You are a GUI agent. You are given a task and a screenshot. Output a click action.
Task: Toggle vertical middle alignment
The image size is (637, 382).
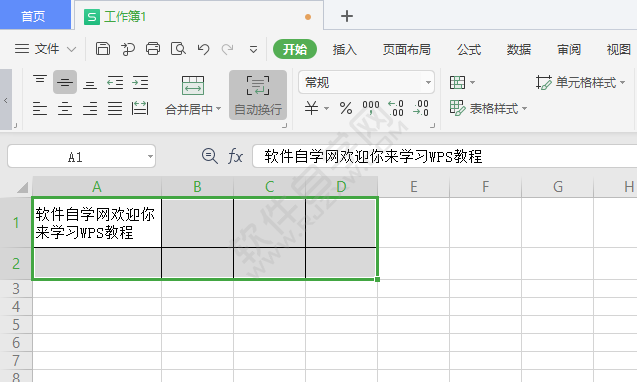65,82
